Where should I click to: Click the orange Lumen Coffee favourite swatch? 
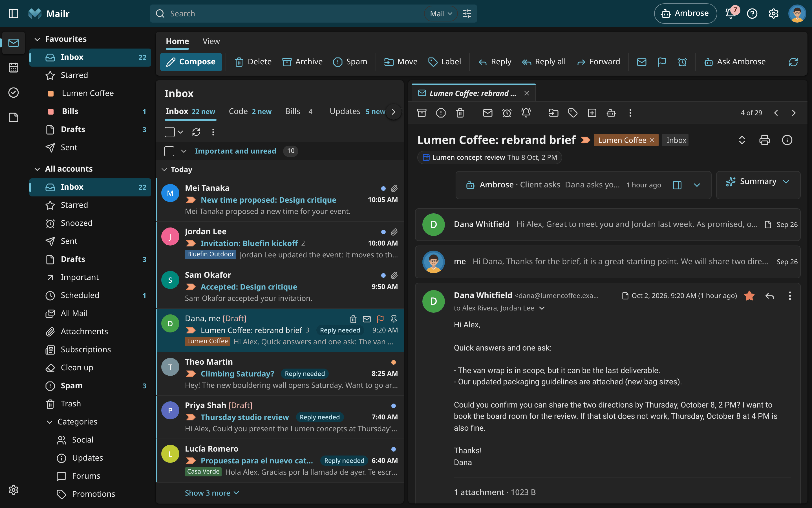click(x=51, y=93)
